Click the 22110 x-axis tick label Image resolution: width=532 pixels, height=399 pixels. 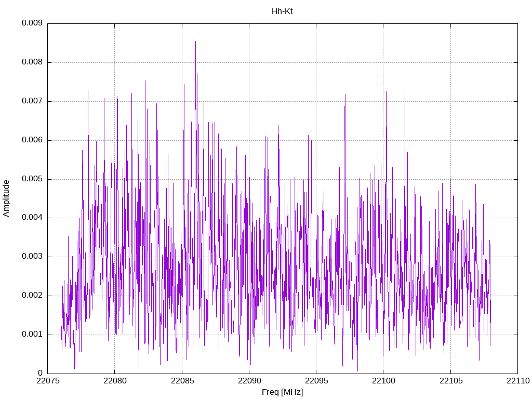pos(518,381)
